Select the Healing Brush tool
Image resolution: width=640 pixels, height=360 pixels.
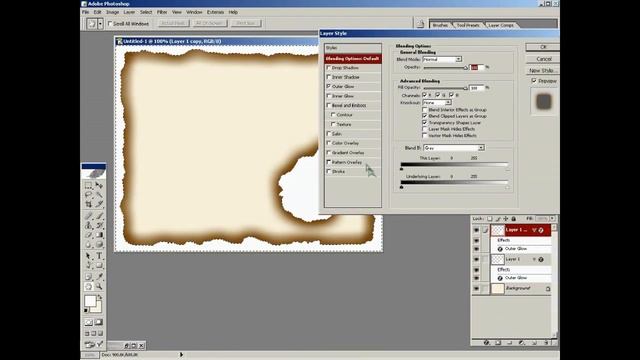[x=89, y=216]
